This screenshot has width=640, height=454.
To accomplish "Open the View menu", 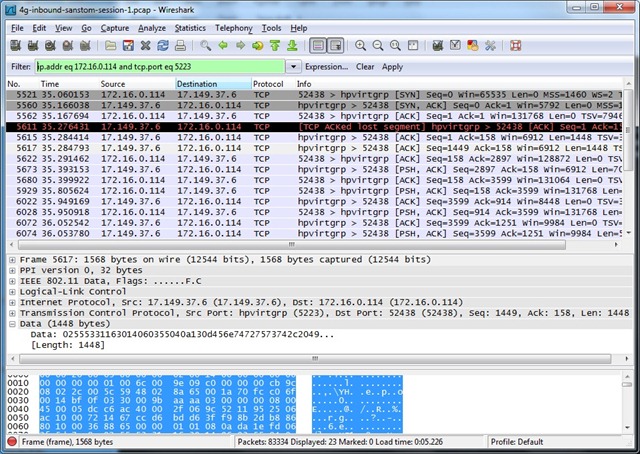I will point(64,28).
